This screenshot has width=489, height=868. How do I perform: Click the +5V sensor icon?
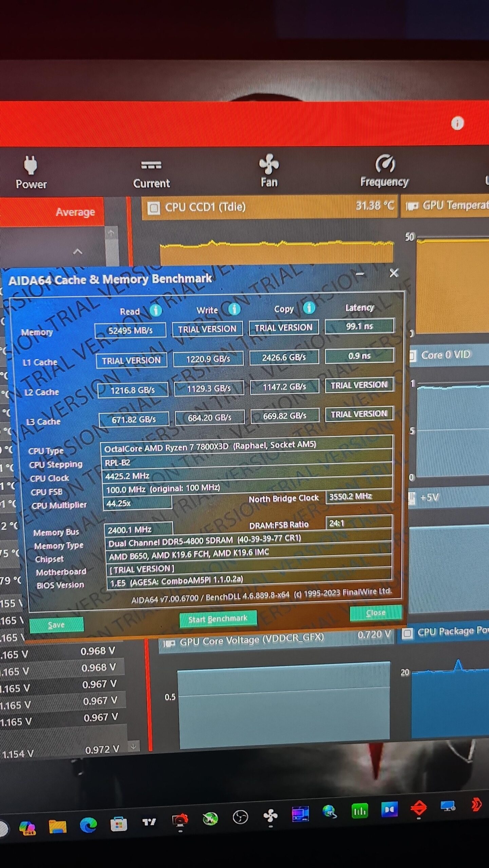click(x=412, y=498)
